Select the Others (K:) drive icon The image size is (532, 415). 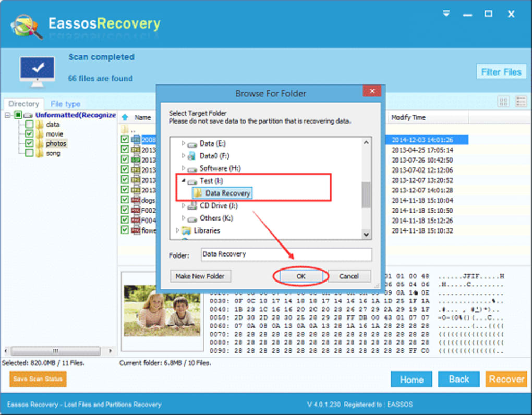(192, 218)
